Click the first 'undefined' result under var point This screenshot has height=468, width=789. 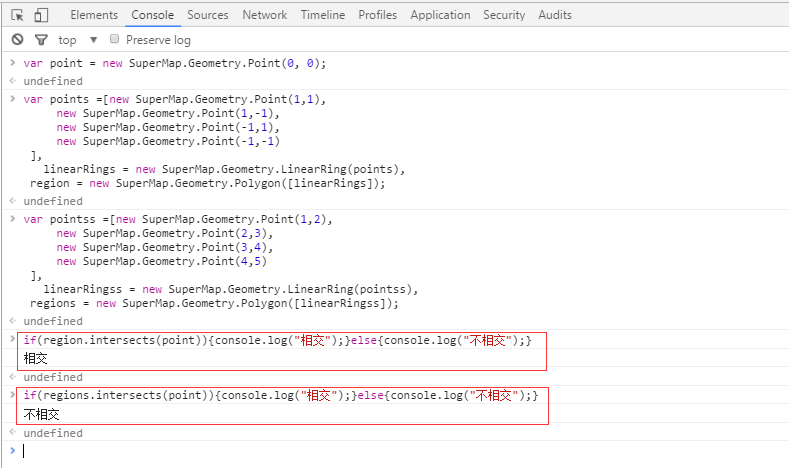click(53, 81)
